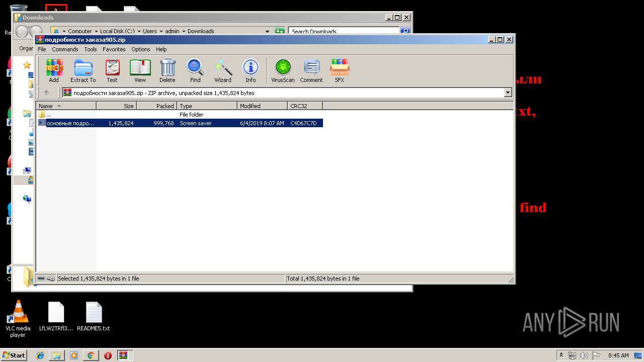644x362 pixels.
Task: Click the '999,768' packed cell
Action: click(x=164, y=123)
